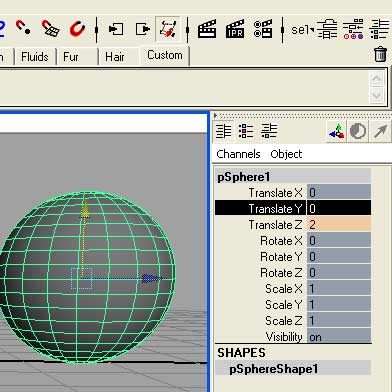
Task: Start IPR render clapperboard icon
Action: pos(235,29)
